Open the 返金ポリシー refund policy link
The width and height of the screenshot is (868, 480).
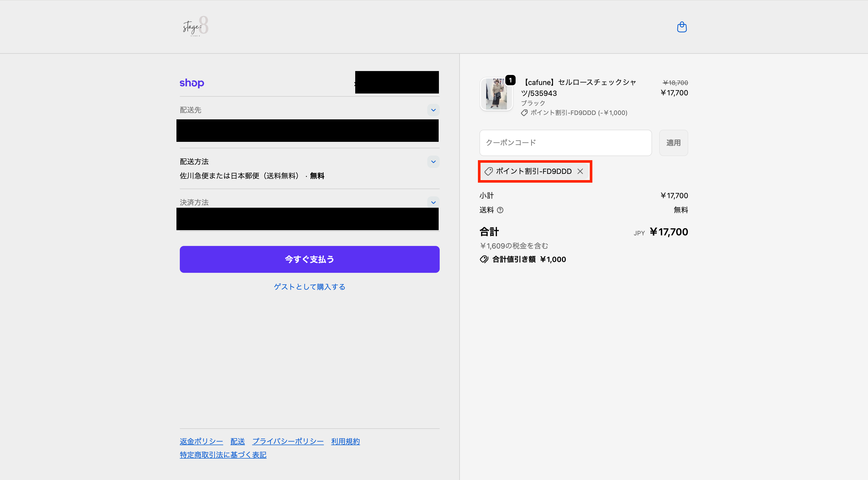point(201,441)
